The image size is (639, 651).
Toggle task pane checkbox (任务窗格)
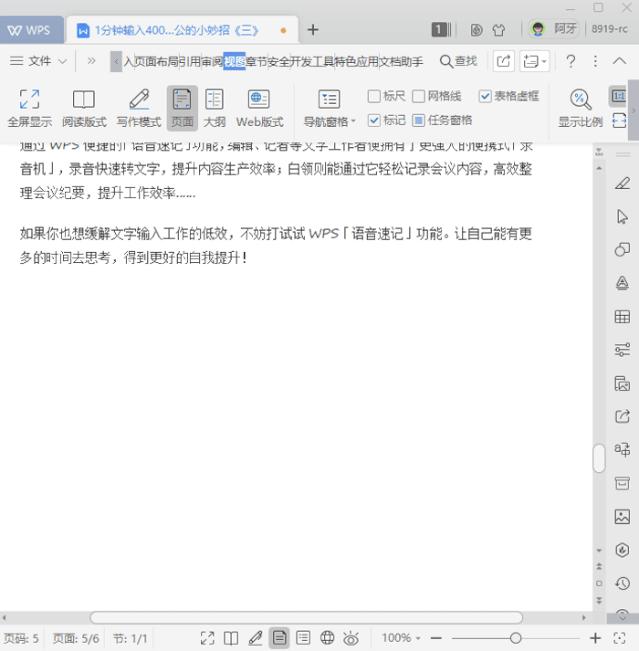pyautogui.click(x=442, y=120)
